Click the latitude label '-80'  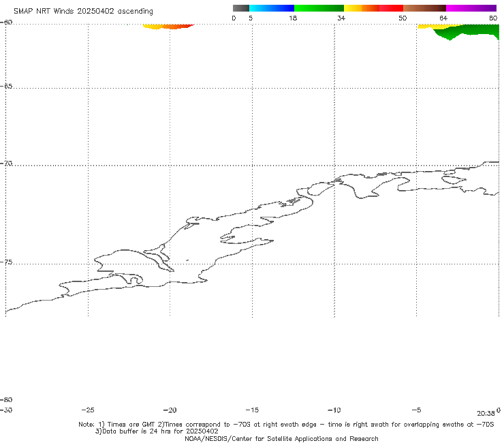point(6,399)
